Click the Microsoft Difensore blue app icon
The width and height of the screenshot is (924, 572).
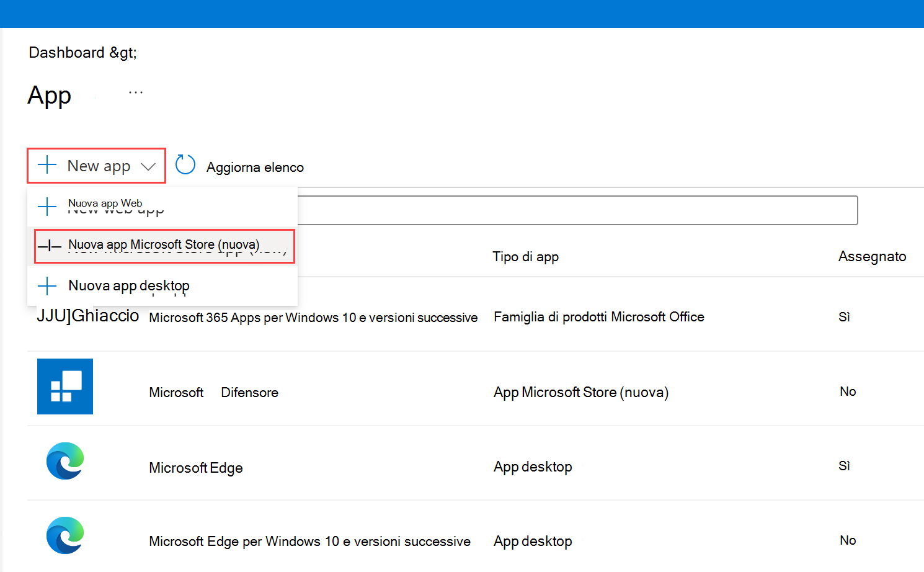click(x=65, y=387)
